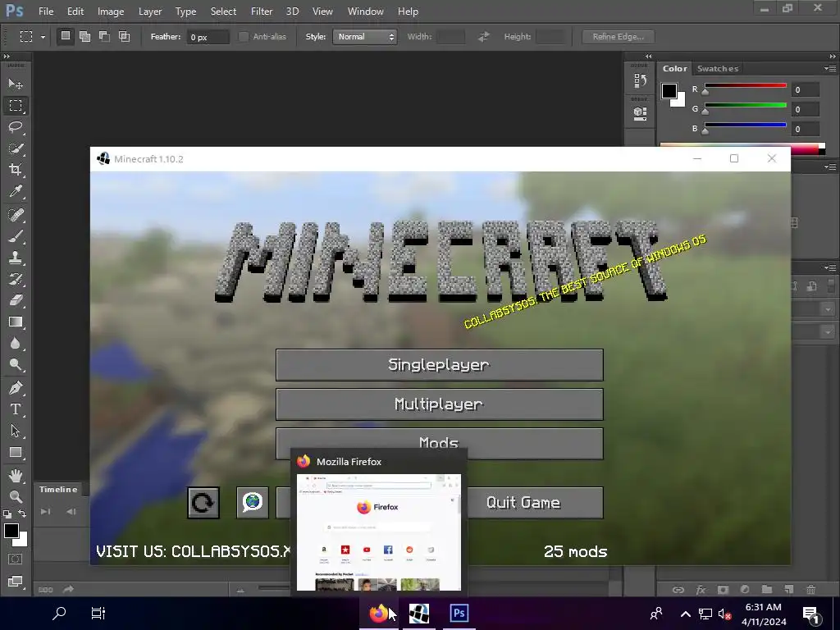Click the Create new layer icon

coord(788,589)
